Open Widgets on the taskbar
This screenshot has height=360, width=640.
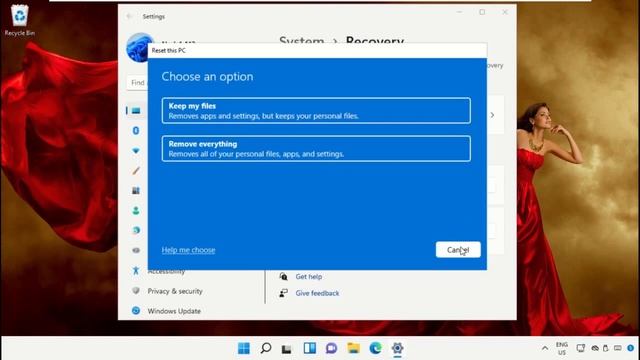[309, 348]
